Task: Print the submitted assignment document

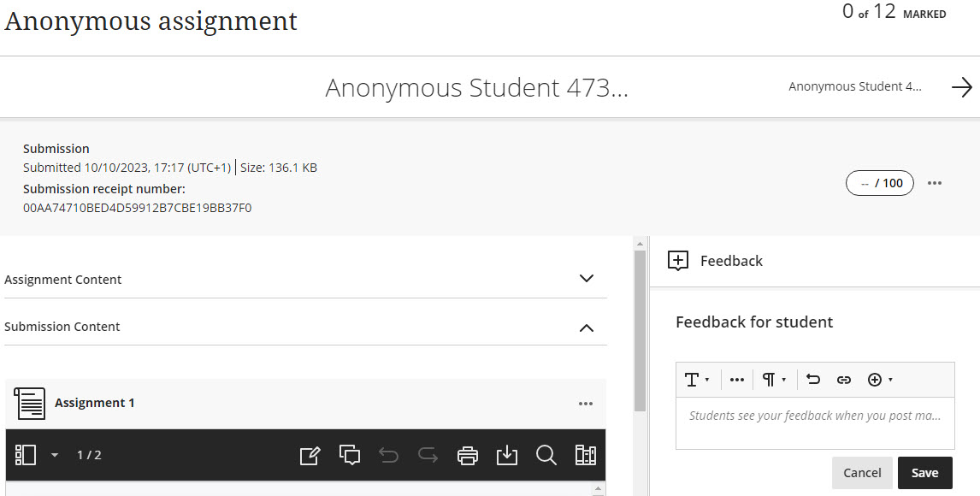Action: [468, 455]
